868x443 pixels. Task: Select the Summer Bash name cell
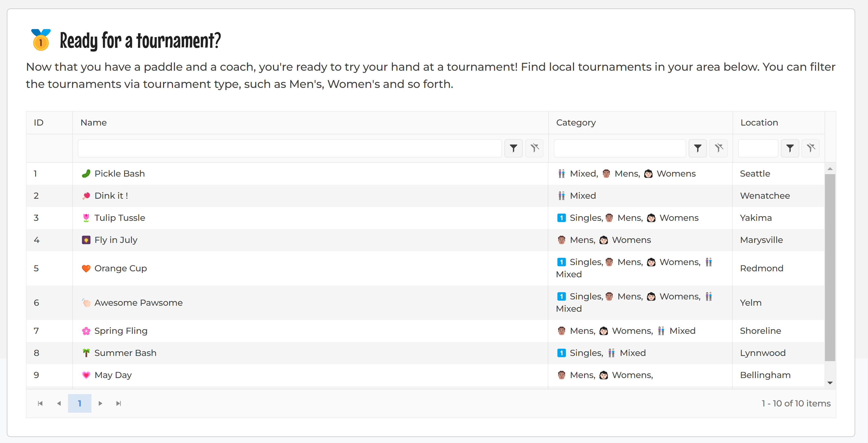[310, 353]
